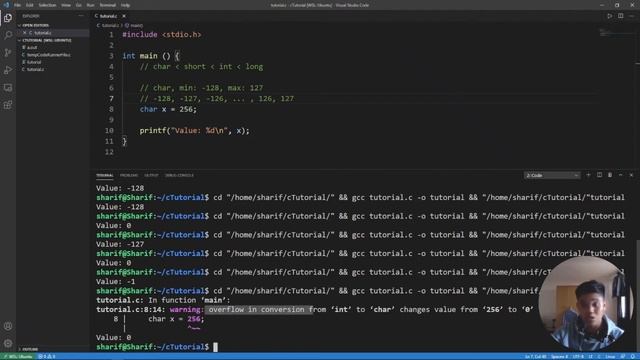640x360 pixels.
Task: Click the VS Code logo icon
Action: 6,5
